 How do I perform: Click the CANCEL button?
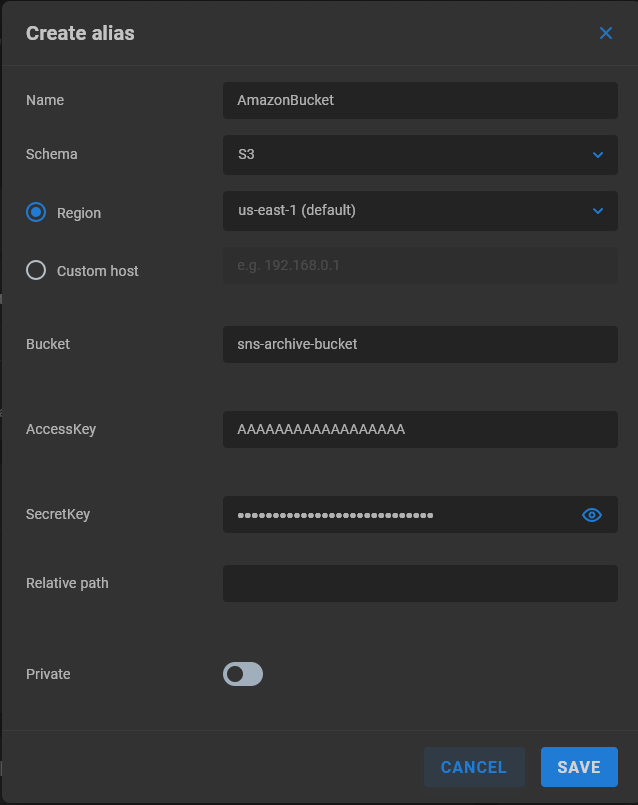coord(474,767)
